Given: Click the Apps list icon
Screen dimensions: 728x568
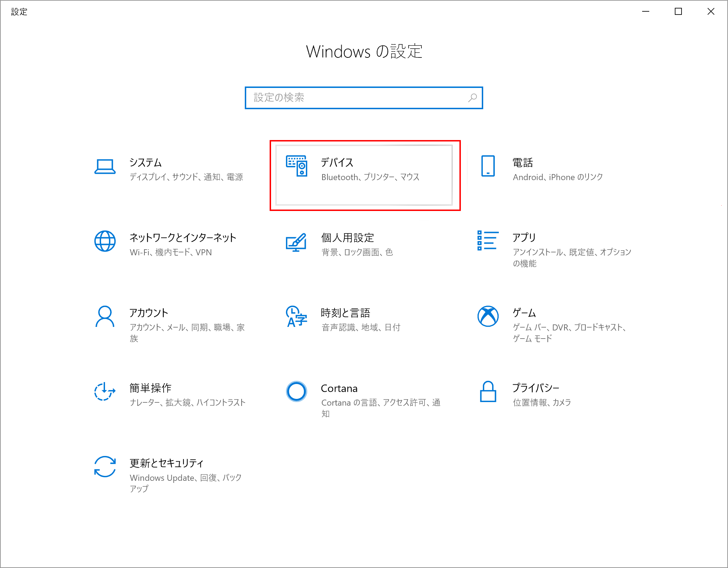Looking at the screenshot, I should click(488, 240).
